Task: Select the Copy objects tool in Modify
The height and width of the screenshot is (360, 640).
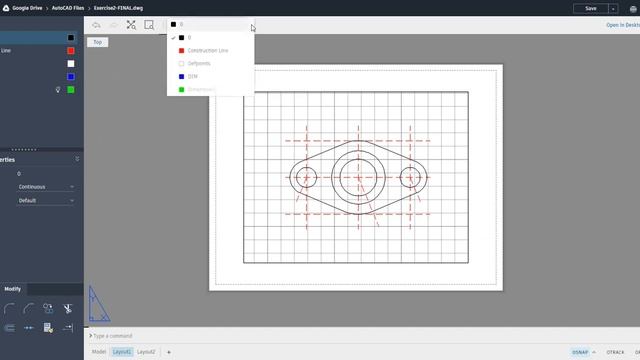Action: click(48, 308)
